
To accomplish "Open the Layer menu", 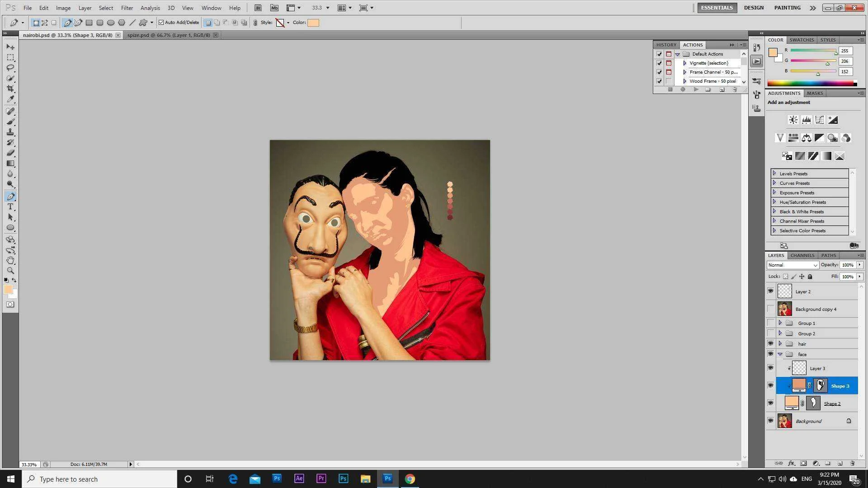I will coord(85,8).
